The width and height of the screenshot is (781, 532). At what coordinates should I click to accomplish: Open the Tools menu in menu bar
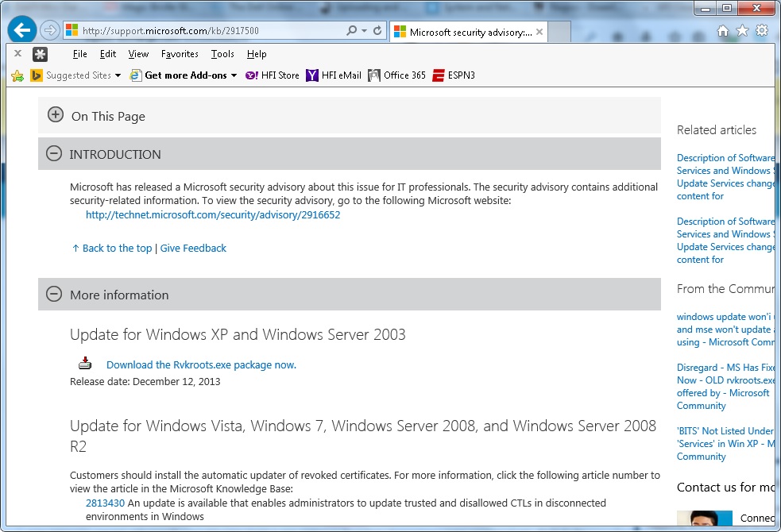click(x=222, y=54)
